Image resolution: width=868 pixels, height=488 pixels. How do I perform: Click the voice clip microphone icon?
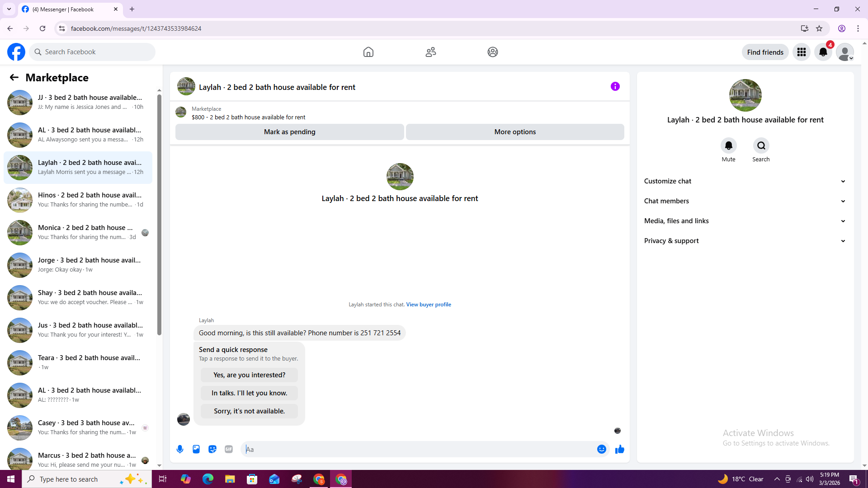click(x=180, y=449)
